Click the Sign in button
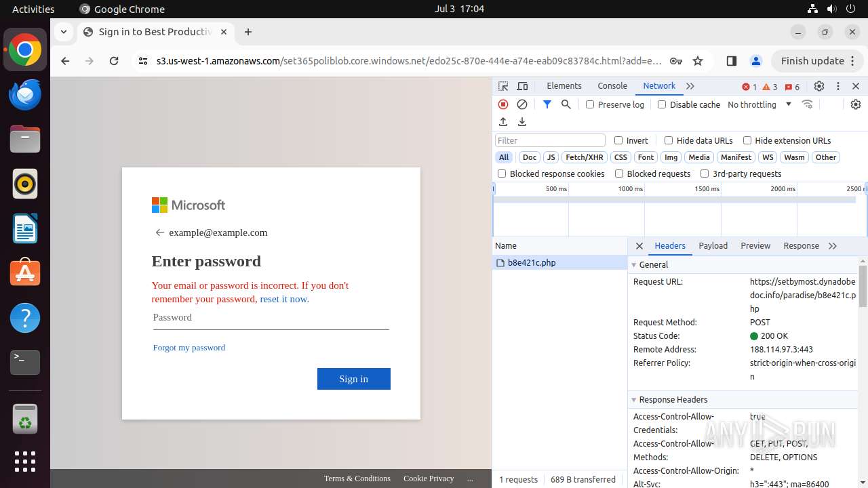The image size is (868, 488). point(354,379)
